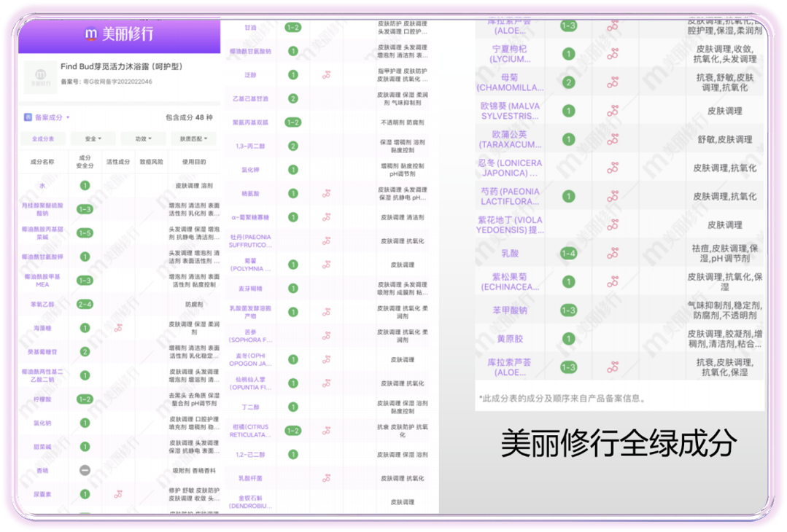Open ingredient 金钗石斛

(x=250, y=502)
